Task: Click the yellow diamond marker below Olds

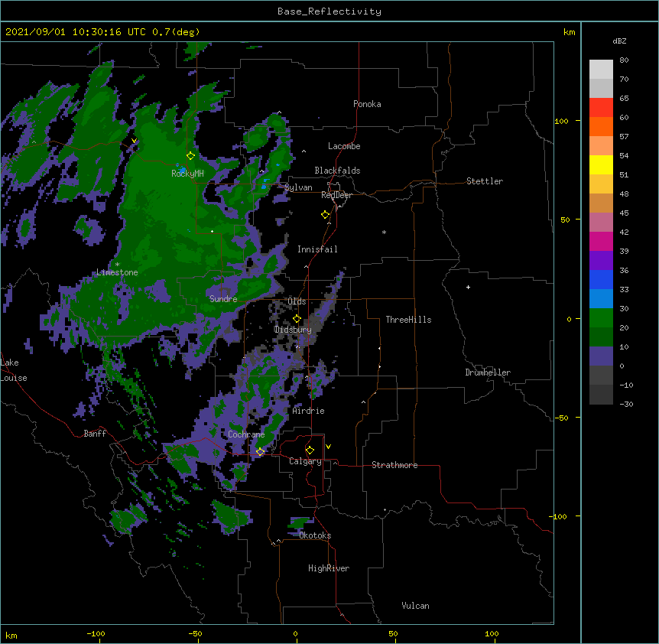Action: coord(297,319)
